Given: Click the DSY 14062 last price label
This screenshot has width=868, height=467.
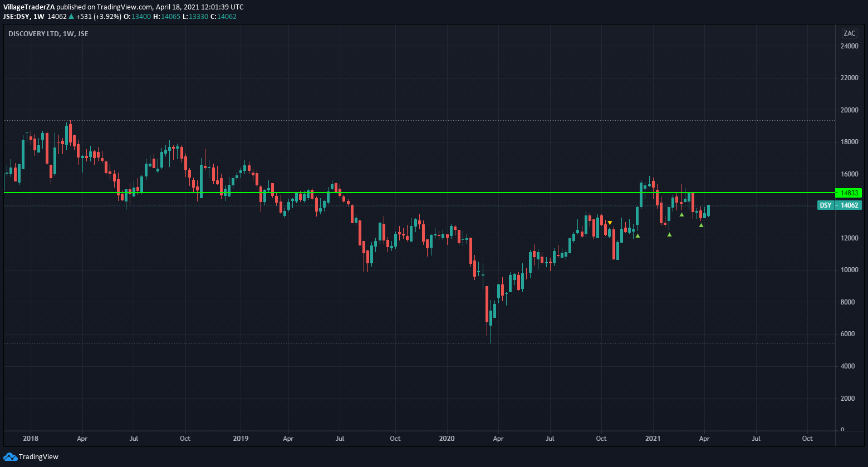Looking at the screenshot, I should tap(840, 205).
